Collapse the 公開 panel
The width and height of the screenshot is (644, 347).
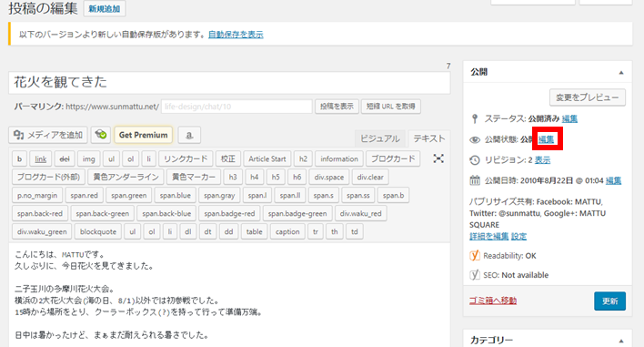click(621, 73)
